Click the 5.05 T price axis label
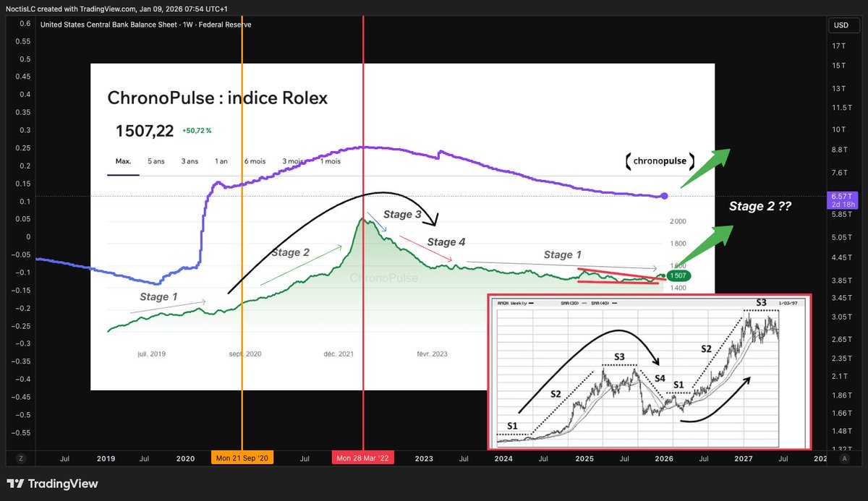The image size is (868, 501). pos(841,236)
